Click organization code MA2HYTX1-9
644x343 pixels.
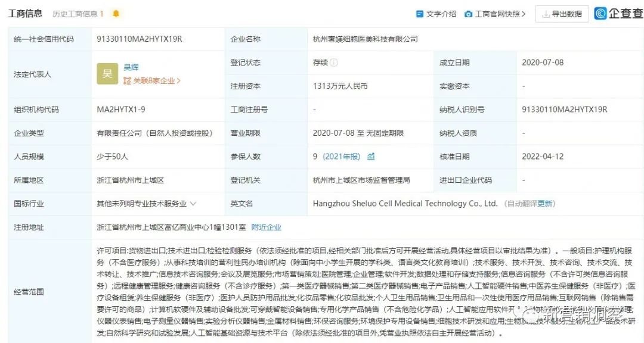(x=120, y=110)
